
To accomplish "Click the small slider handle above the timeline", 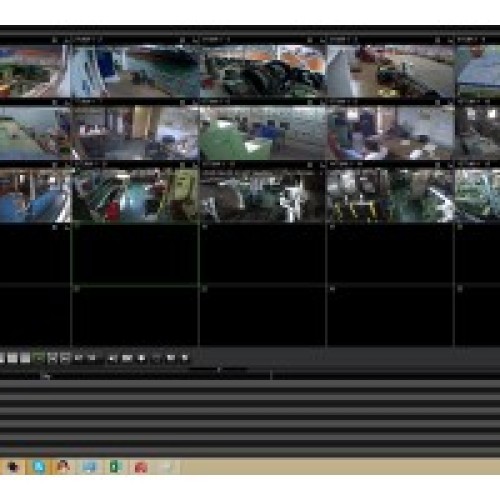I will point(219,369).
